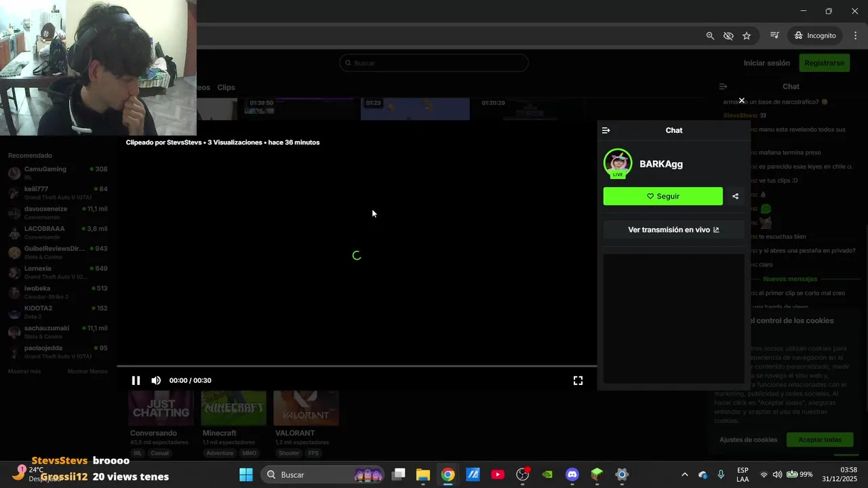The image size is (868, 488).
Task: Open the Just Chatting category card
Action: click(x=161, y=408)
